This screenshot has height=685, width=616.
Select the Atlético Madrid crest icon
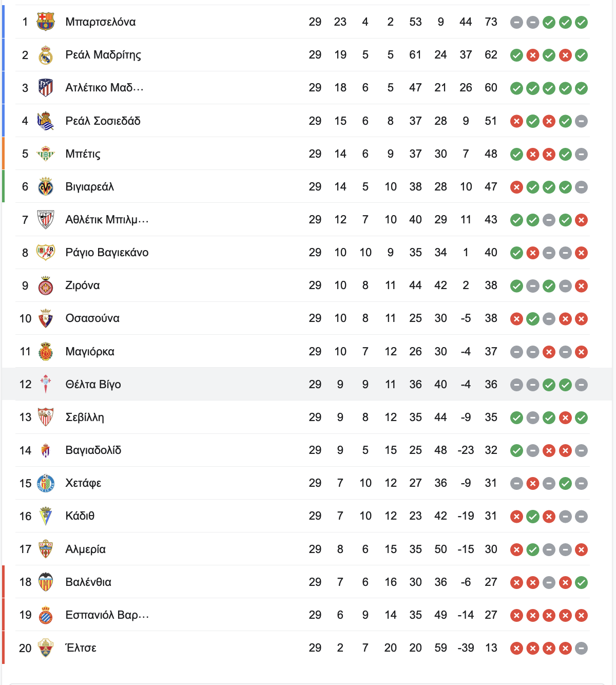(x=46, y=88)
